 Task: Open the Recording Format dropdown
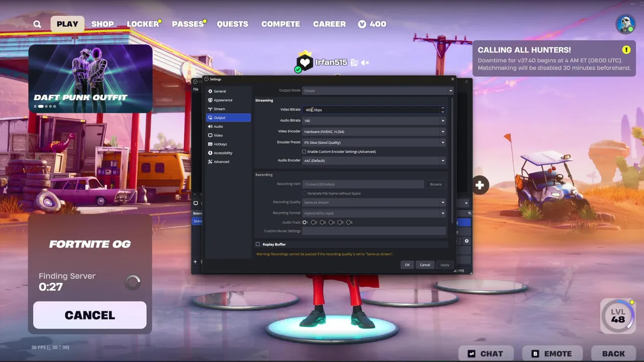[374, 213]
